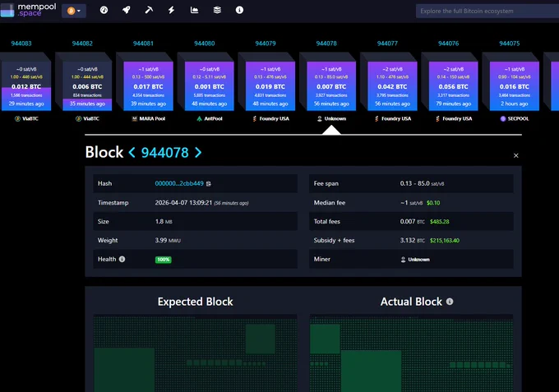Open block height 944079 link
The height and width of the screenshot is (392, 559).
[x=266, y=44]
